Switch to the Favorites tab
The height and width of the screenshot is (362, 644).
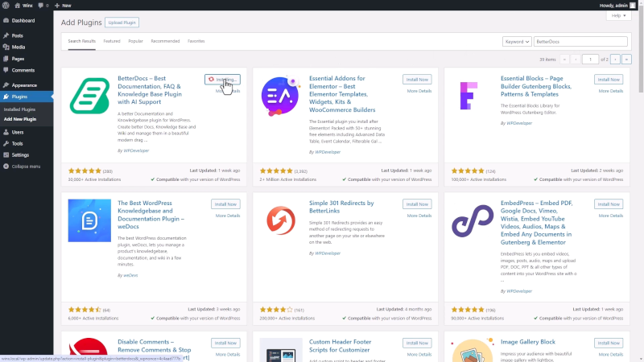196,42
